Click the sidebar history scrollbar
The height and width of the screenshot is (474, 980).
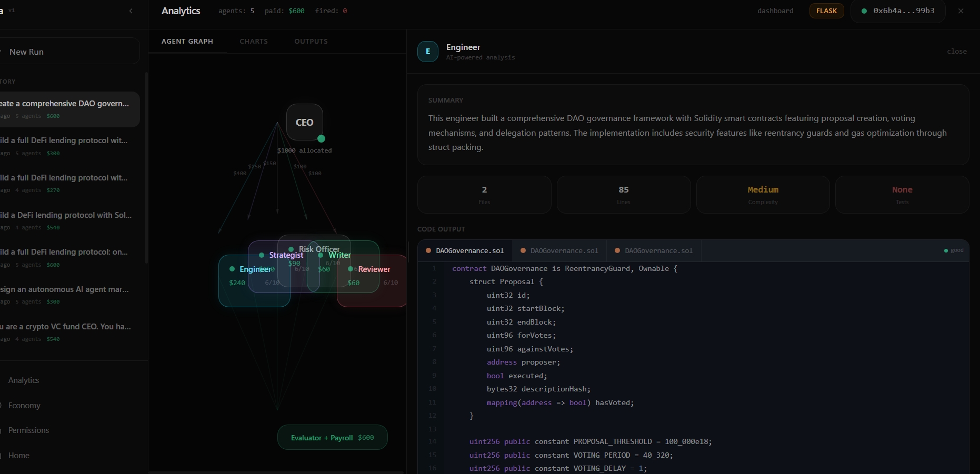146,167
